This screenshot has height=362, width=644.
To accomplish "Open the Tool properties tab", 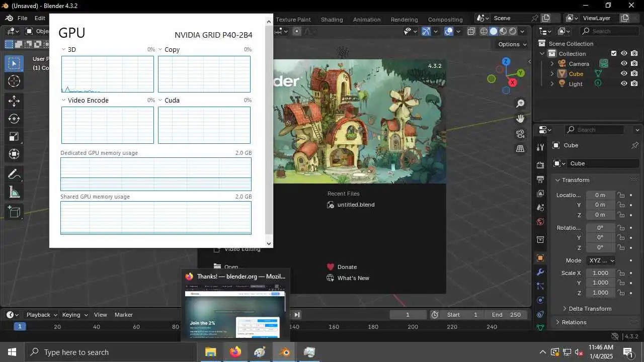I will pyautogui.click(x=540, y=147).
